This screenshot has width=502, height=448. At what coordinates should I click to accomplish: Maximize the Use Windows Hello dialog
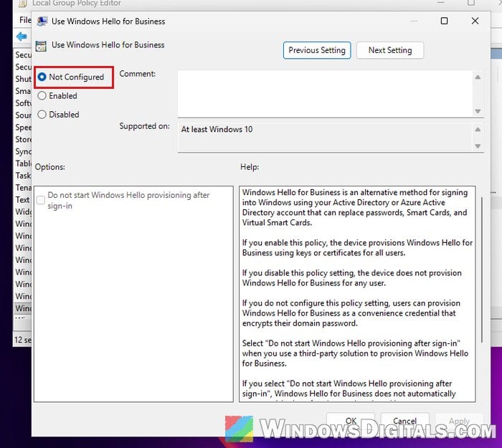click(x=444, y=21)
